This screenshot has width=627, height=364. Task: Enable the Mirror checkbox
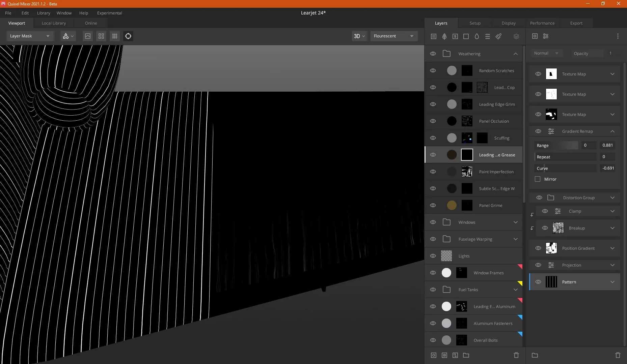(x=538, y=179)
